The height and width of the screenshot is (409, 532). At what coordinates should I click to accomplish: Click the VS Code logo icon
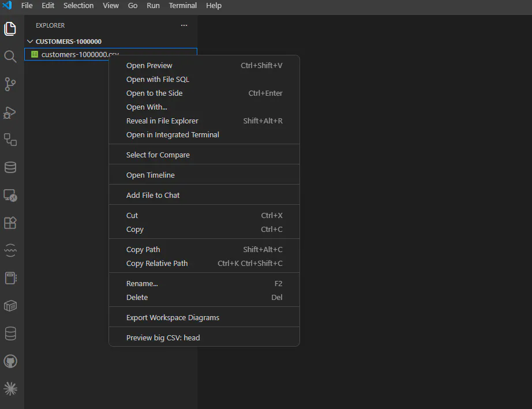7,5
